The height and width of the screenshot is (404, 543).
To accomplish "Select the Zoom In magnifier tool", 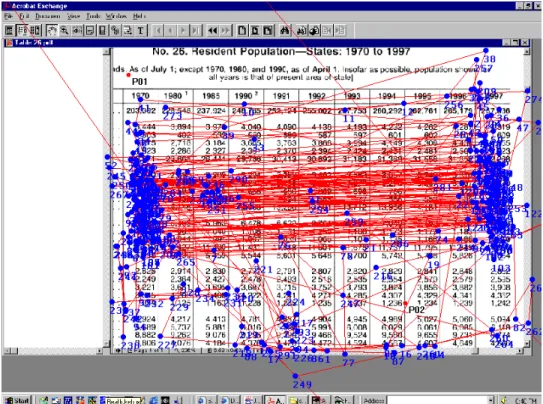I will click(64, 30).
